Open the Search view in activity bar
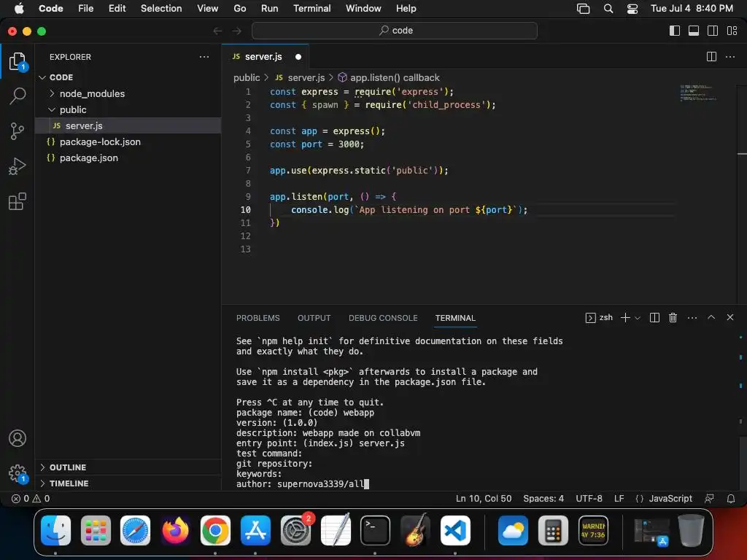 click(x=18, y=96)
